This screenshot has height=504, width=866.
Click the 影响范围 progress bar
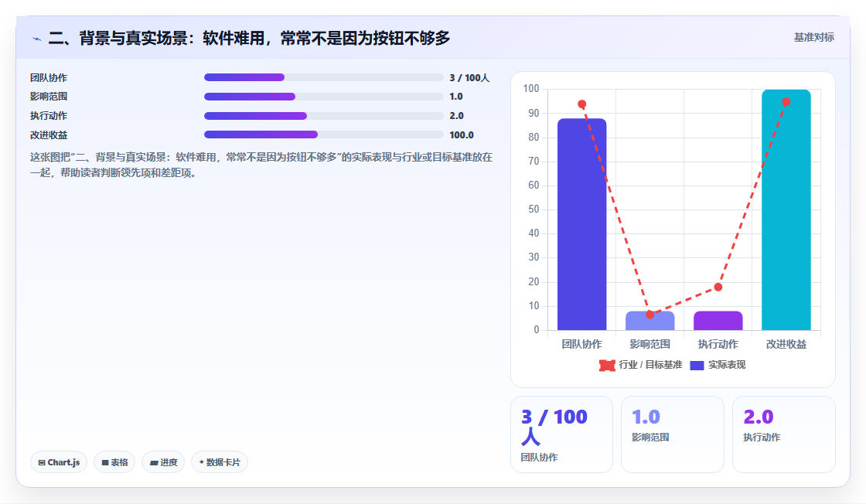pos(324,97)
